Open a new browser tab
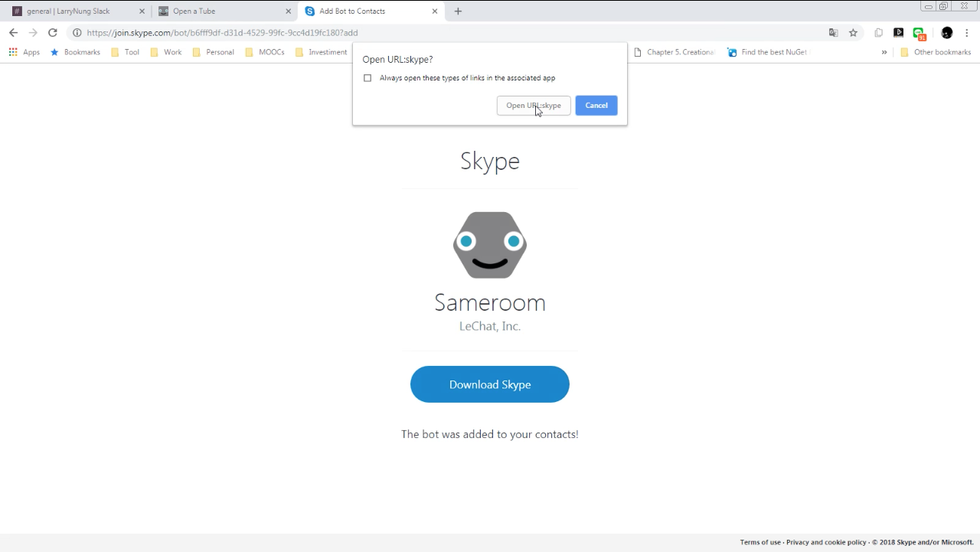This screenshot has width=980, height=552. (458, 11)
